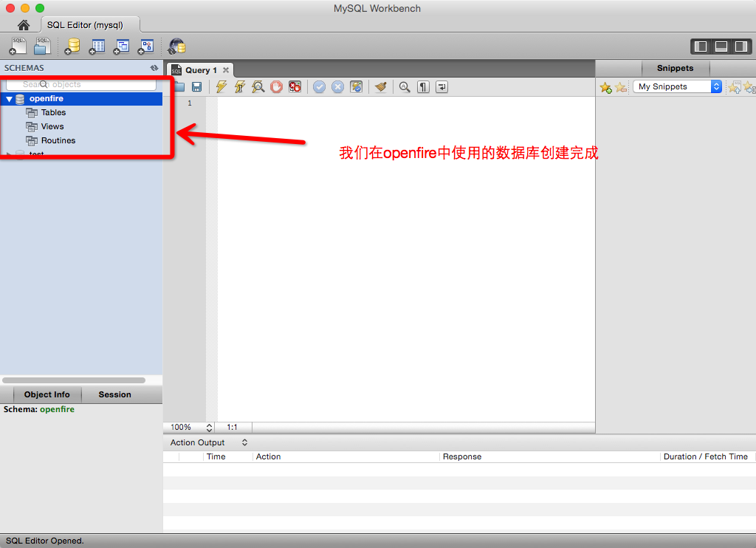Image resolution: width=756 pixels, height=548 pixels.
Task: Execute the statement under the cursor
Action: 240,87
